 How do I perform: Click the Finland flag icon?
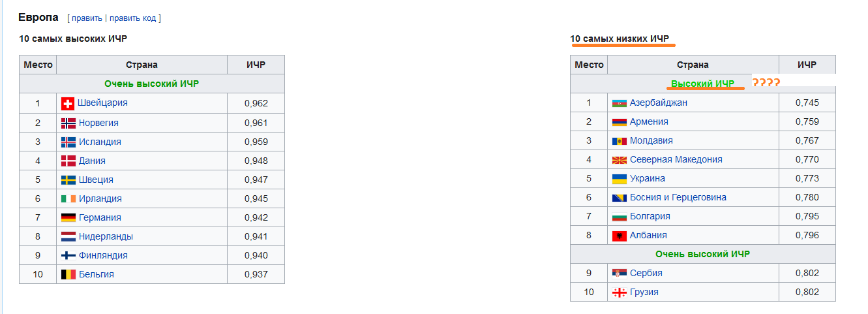click(x=68, y=255)
